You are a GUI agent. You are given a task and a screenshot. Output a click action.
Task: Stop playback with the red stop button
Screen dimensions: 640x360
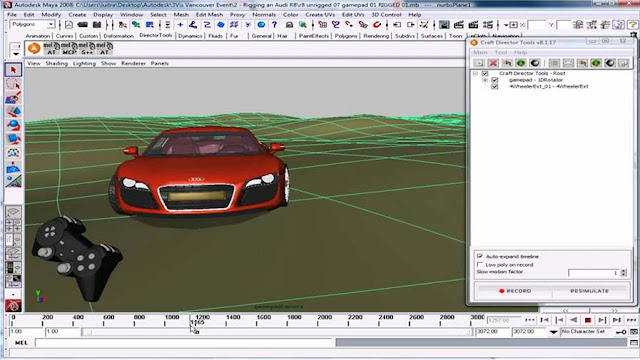pyautogui.click(x=588, y=320)
